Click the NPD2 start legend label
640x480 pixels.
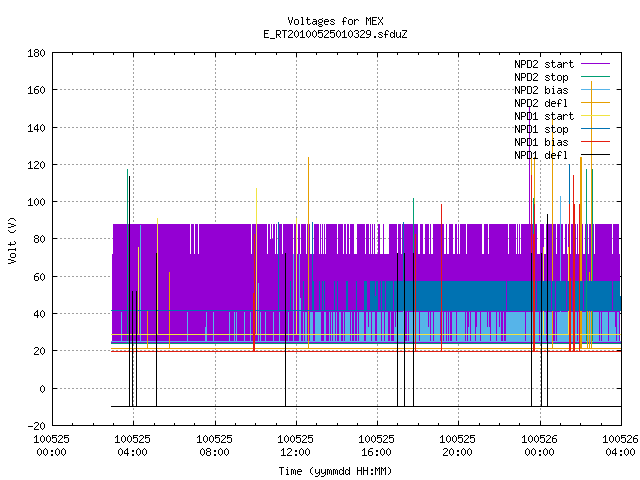tap(544, 64)
